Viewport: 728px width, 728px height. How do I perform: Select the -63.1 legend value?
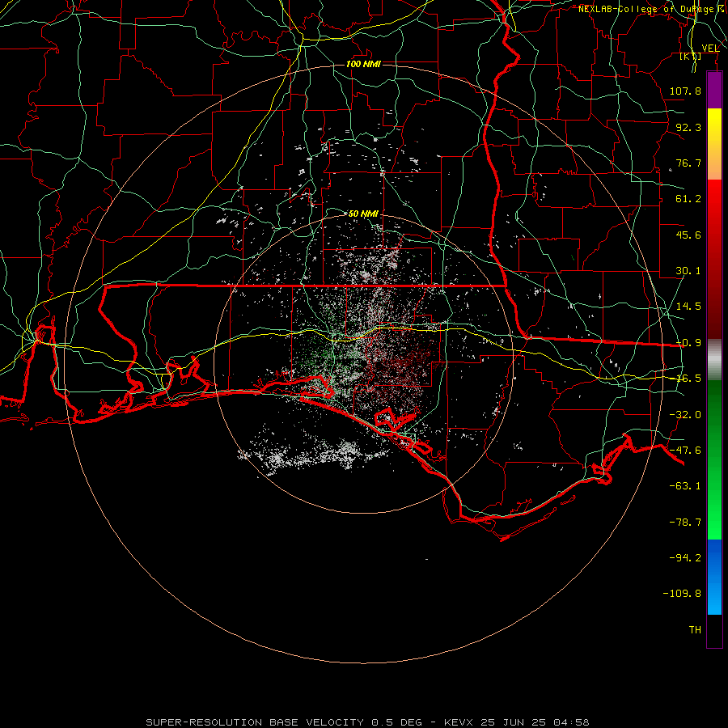click(685, 486)
